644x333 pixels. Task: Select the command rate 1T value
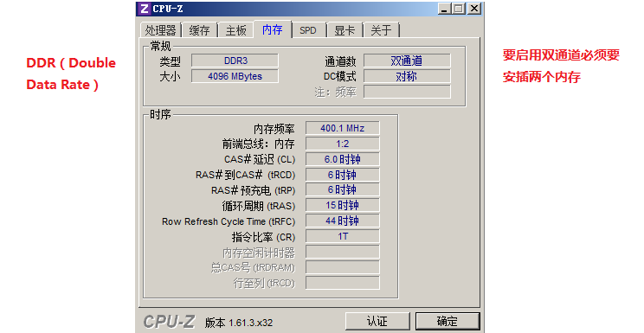pos(342,236)
